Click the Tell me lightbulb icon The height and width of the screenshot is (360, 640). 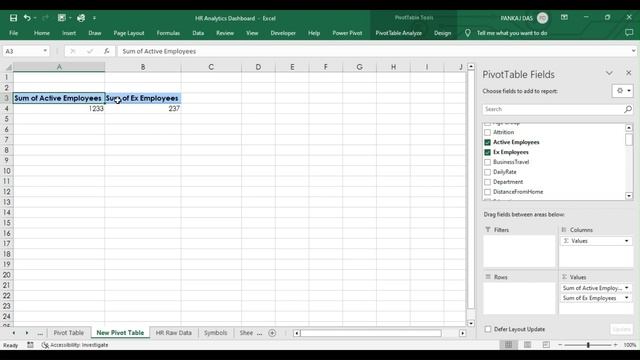tap(468, 33)
